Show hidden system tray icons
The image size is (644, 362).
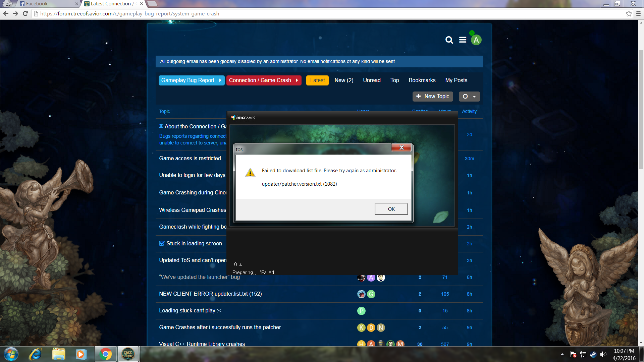click(562, 354)
